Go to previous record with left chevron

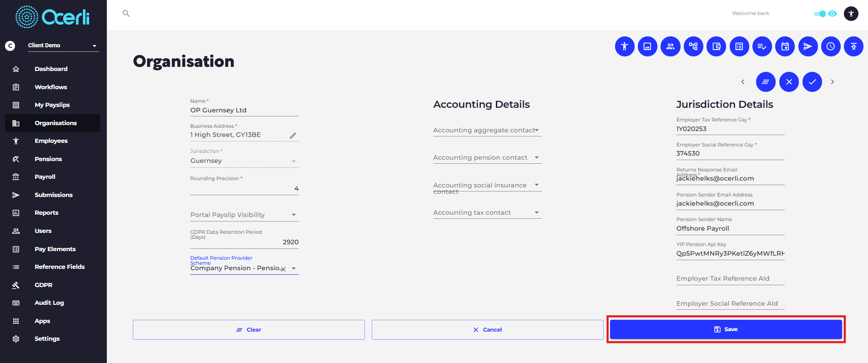click(x=743, y=82)
